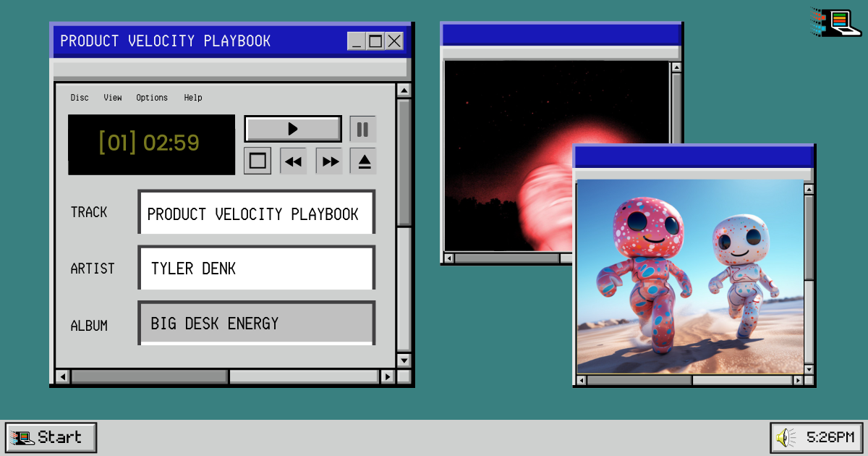Image resolution: width=868 pixels, height=456 pixels.
Task: Click the red planet window title bar
Action: coord(561,34)
